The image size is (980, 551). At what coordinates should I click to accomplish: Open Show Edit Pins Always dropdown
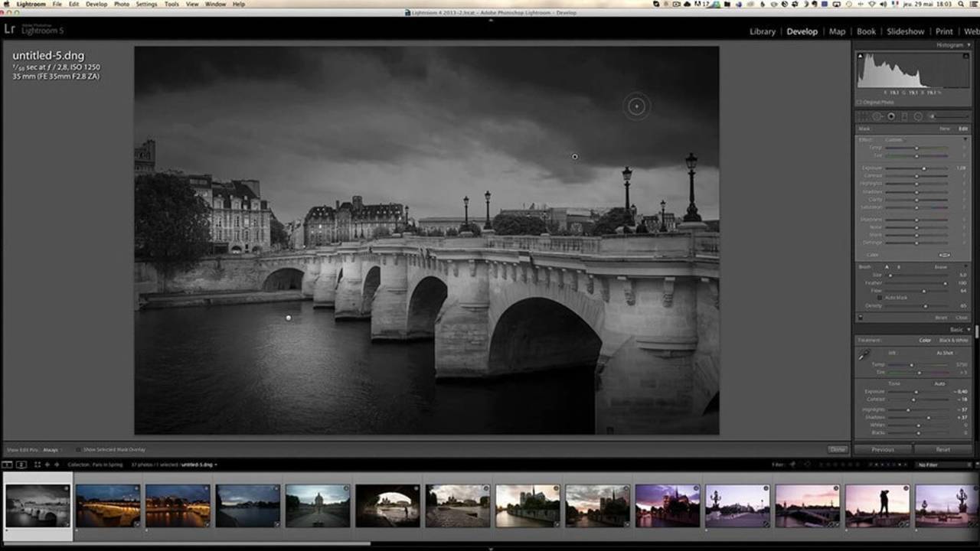tap(52, 450)
